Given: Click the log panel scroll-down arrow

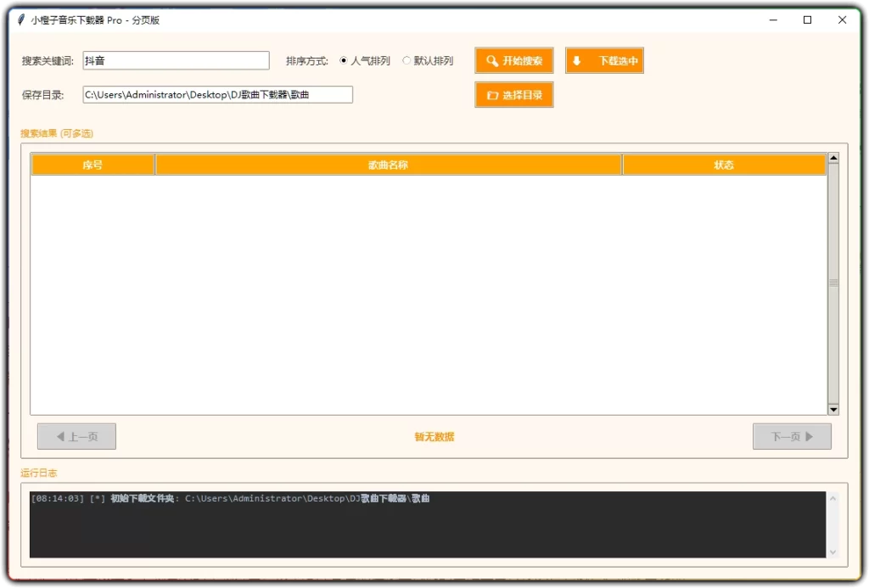Looking at the screenshot, I should (833, 552).
